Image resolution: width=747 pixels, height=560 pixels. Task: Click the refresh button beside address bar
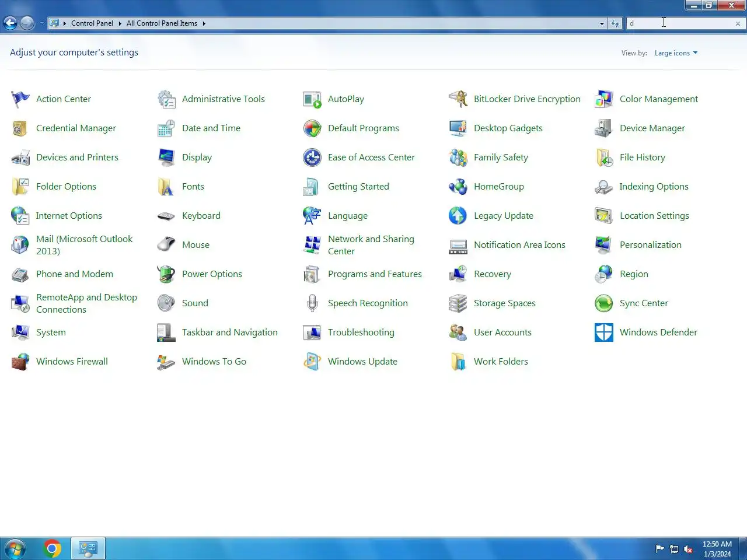pos(615,23)
